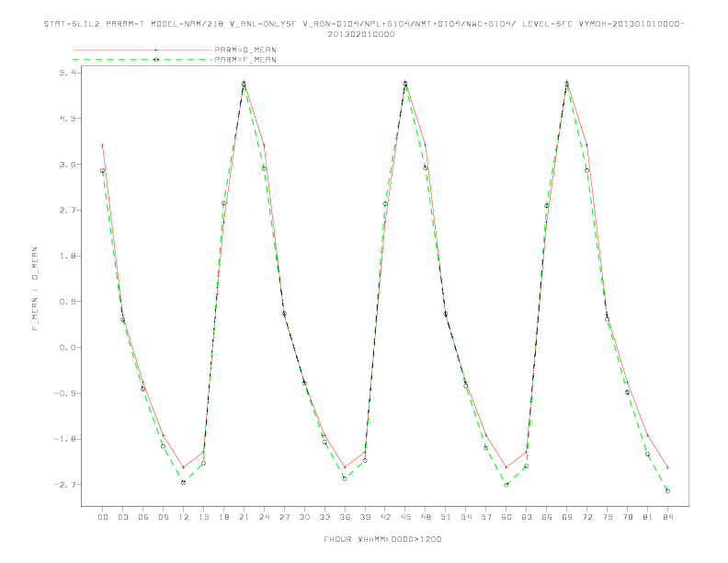Click x-axis forecast hour 57
The image size is (728, 563).
tap(486, 517)
